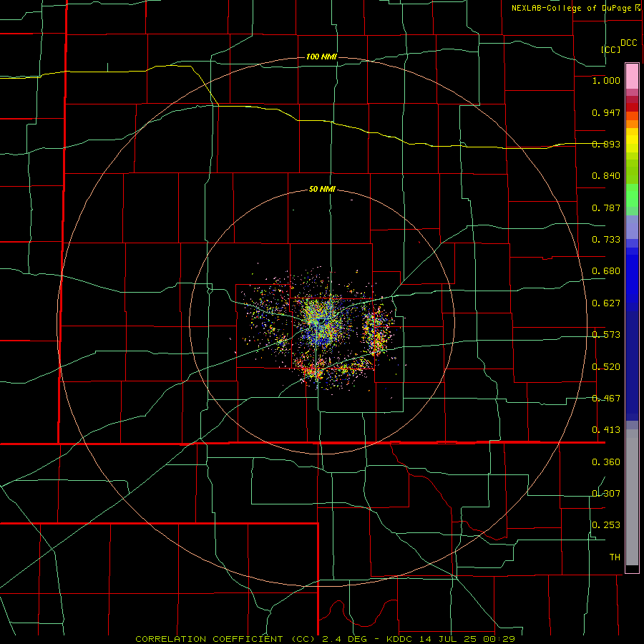Click the 0.573 color scale label
Image resolution: width=644 pixels, height=644 pixels.
[x=606, y=335]
